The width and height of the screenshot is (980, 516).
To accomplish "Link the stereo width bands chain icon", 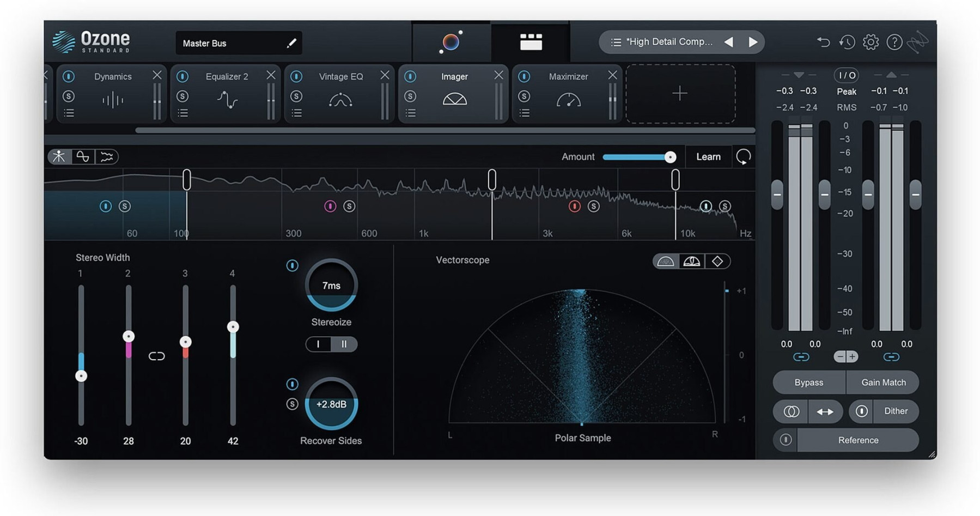I will click(x=156, y=356).
